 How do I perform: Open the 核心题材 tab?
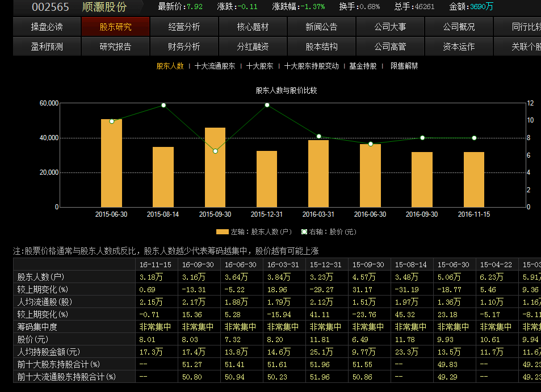coord(253,27)
